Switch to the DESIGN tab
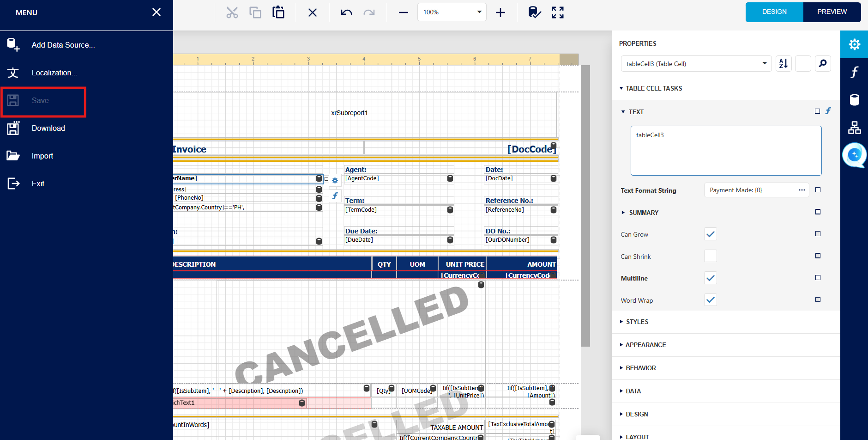Image resolution: width=868 pixels, height=440 pixels. point(774,12)
